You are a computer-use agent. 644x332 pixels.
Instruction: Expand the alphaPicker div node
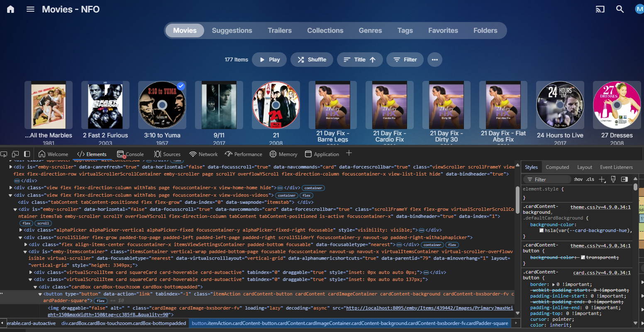(21, 230)
